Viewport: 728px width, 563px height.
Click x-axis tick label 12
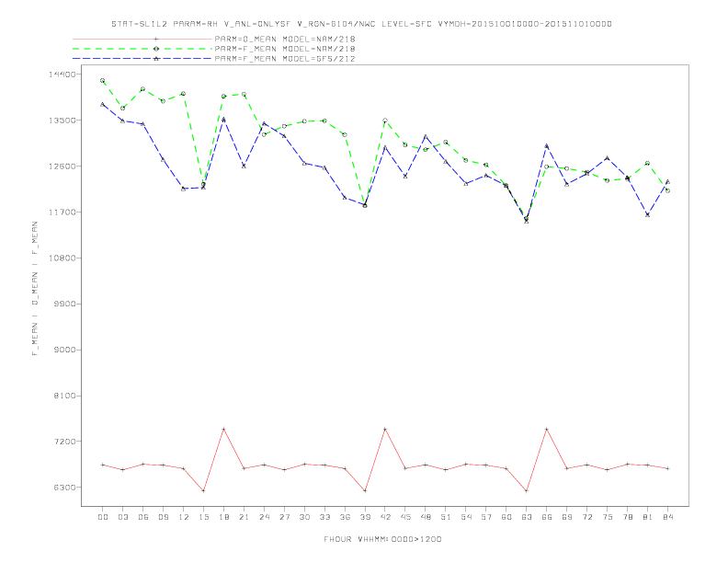pyautogui.click(x=184, y=517)
